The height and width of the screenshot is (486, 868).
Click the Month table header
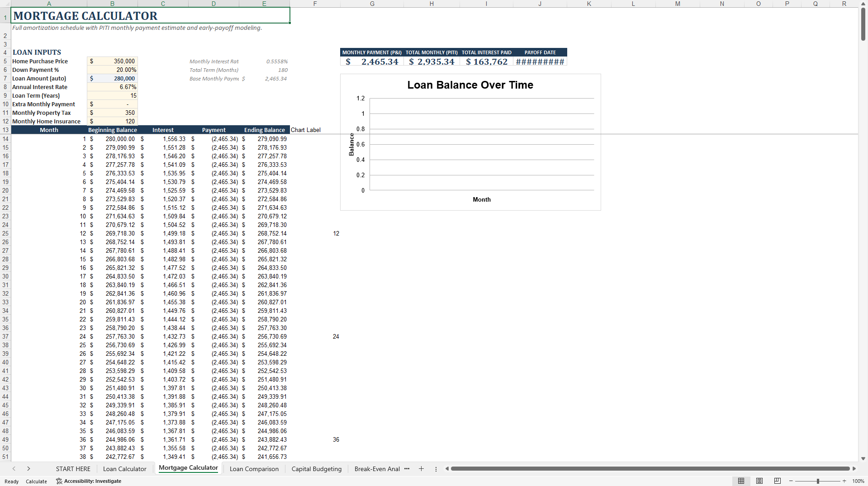tap(49, 130)
